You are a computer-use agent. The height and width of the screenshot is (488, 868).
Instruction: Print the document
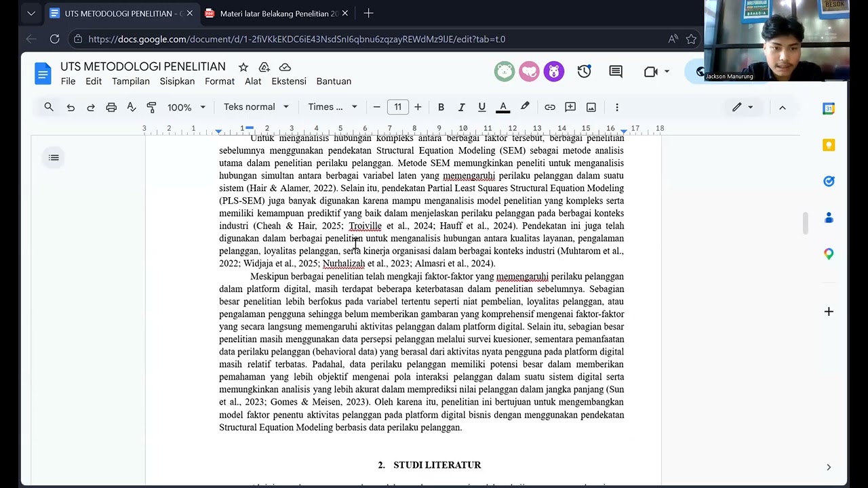click(111, 107)
